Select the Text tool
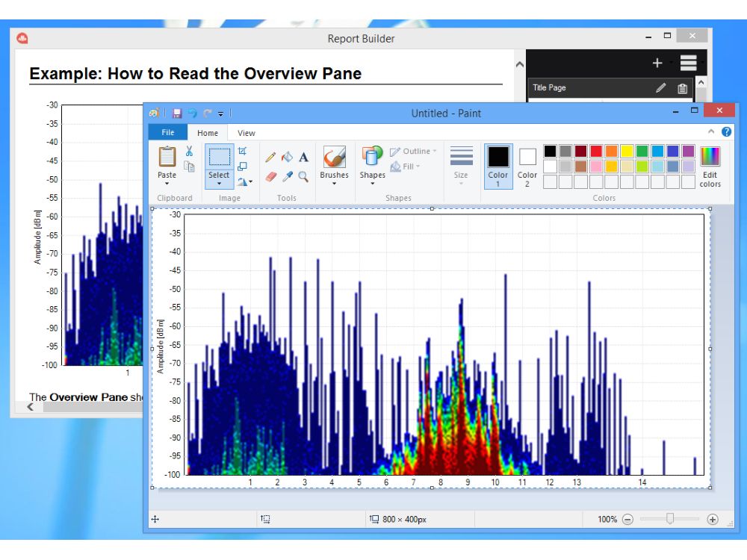The image size is (747, 560). (x=303, y=157)
